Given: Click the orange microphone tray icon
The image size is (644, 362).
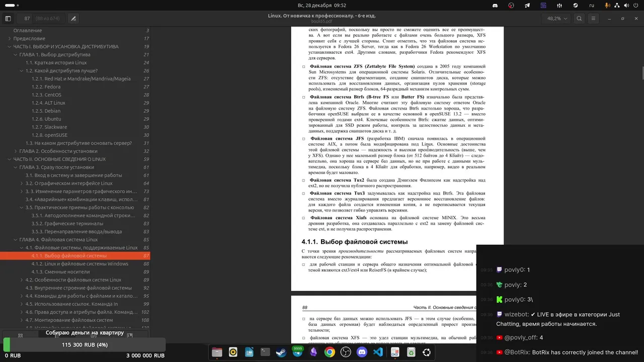Looking at the screenshot, I should click(607, 6).
